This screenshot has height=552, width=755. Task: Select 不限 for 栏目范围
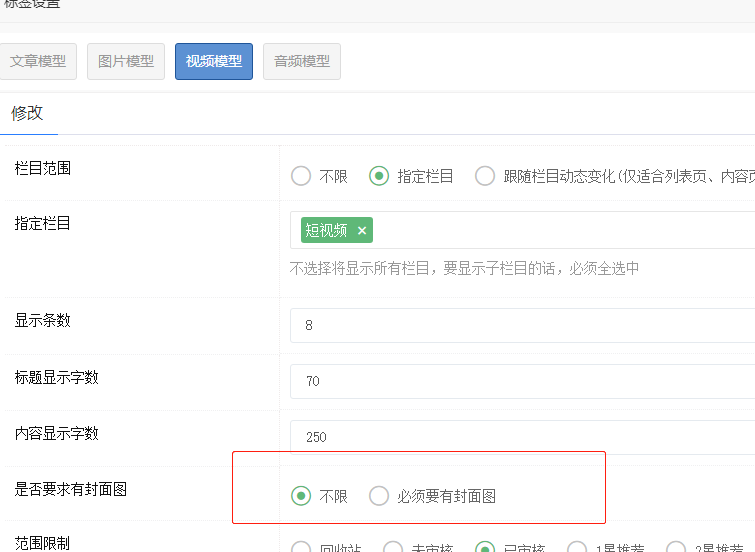tap(301, 176)
